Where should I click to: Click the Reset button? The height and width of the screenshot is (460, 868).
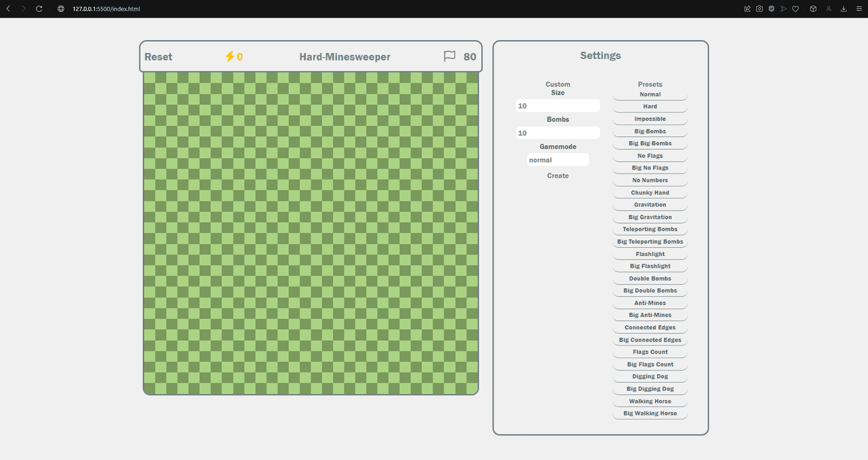click(x=159, y=57)
